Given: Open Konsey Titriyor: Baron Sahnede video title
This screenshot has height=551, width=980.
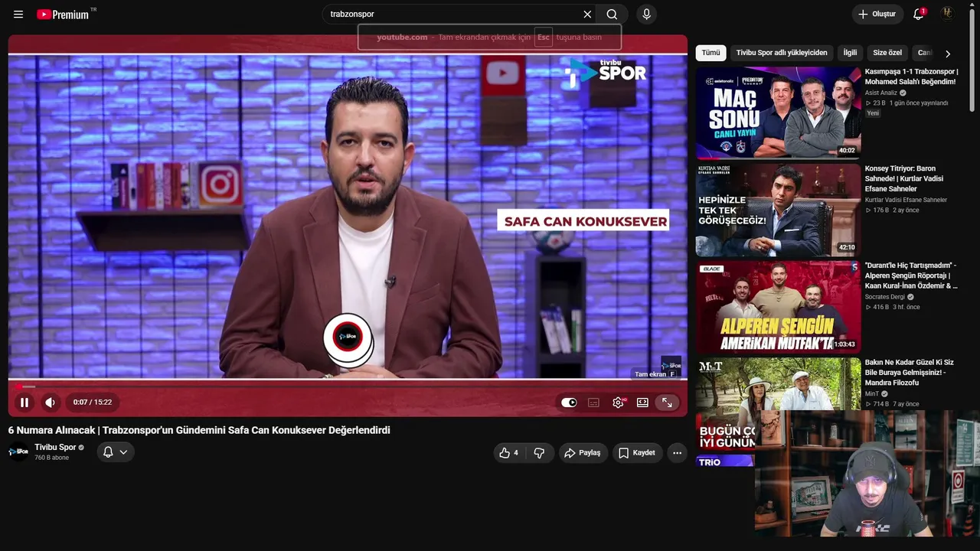Looking at the screenshot, I should tap(904, 178).
